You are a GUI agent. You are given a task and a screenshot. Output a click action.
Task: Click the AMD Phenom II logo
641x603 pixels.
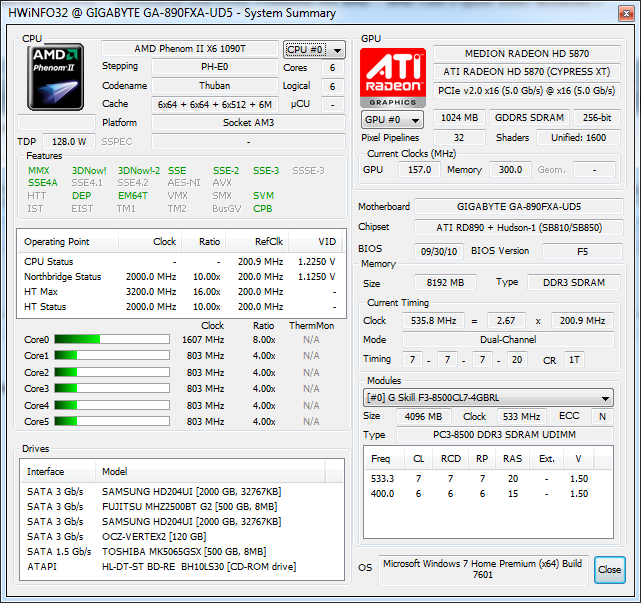click(x=56, y=77)
